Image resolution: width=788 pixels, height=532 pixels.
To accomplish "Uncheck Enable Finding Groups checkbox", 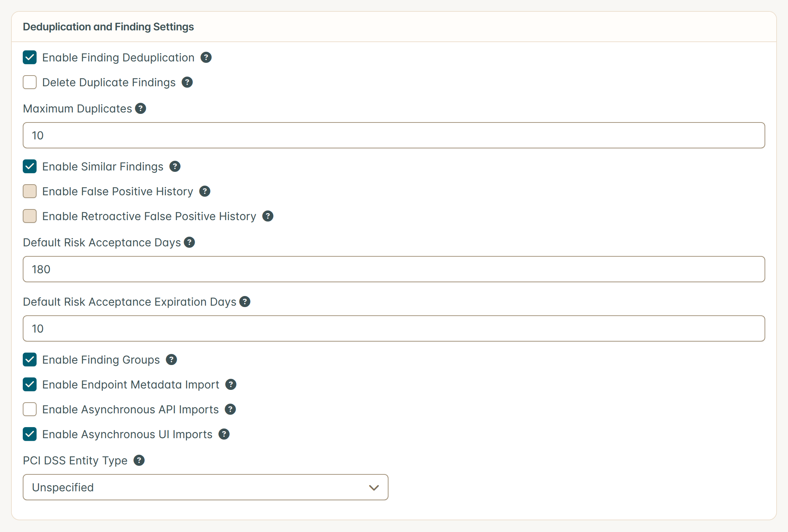I will 30,359.
